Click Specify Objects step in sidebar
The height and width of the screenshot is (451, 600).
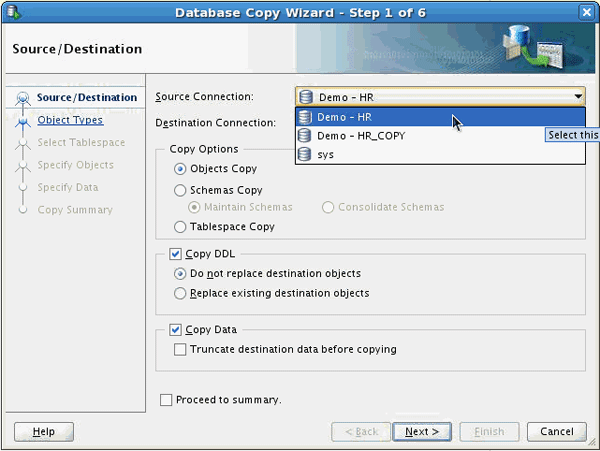coord(75,165)
